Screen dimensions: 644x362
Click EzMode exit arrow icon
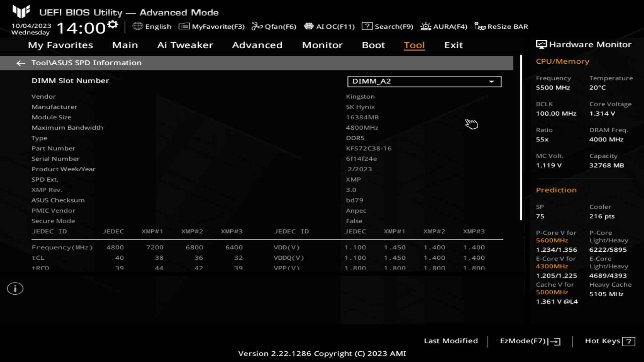point(554,341)
